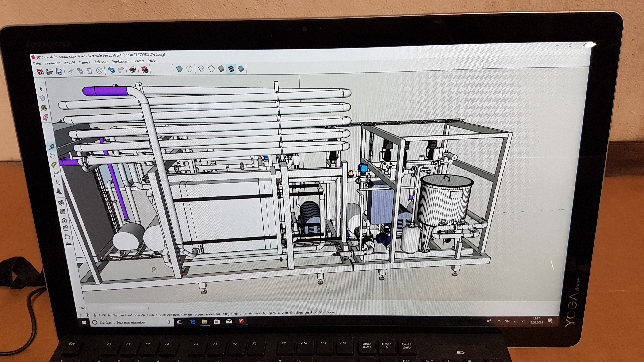This screenshot has width=644, height=362.
Task: Open the Windows Start menu
Action: pos(84,322)
